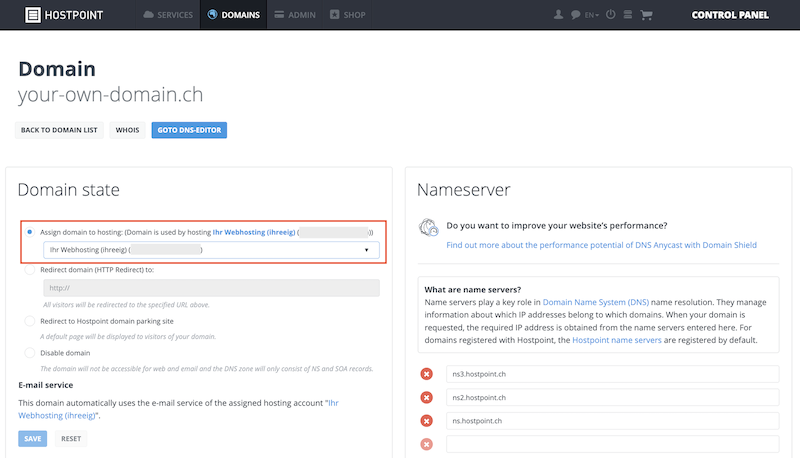Reset the domain state form
Image resolution: width=800 pixels, height=458 pixels.
point(71,439)
